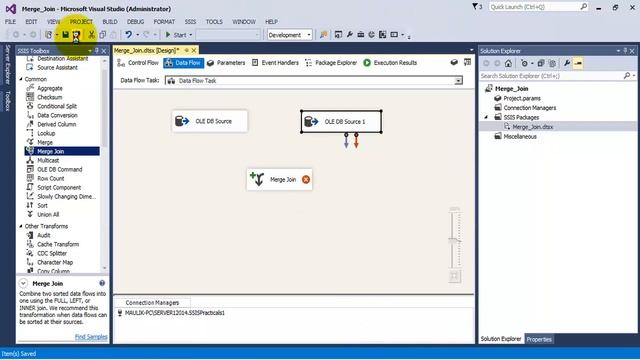Select the Aggregate transform in the toolbox
This screenshot has height=360, width=640.
pyautogui.click(x=50, y=88)
